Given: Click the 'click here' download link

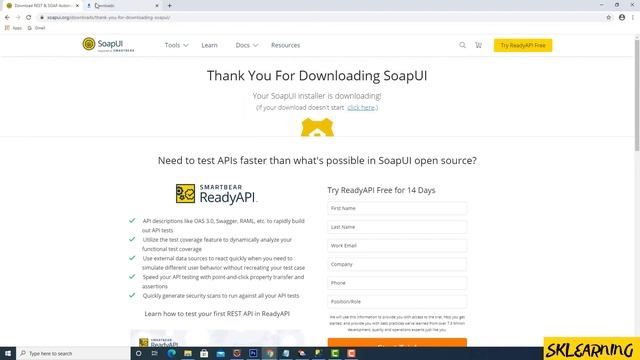Looking at the screenshot, I should tap(361, 108).
